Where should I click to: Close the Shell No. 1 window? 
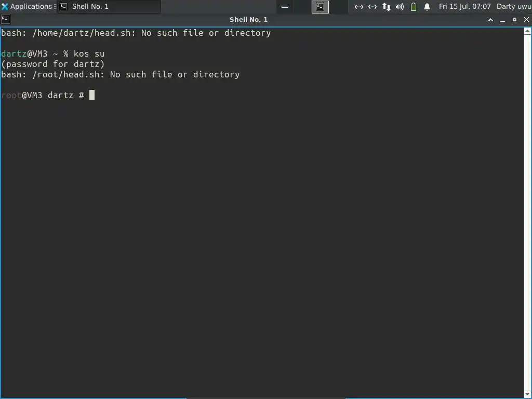[x=526, y=20]
